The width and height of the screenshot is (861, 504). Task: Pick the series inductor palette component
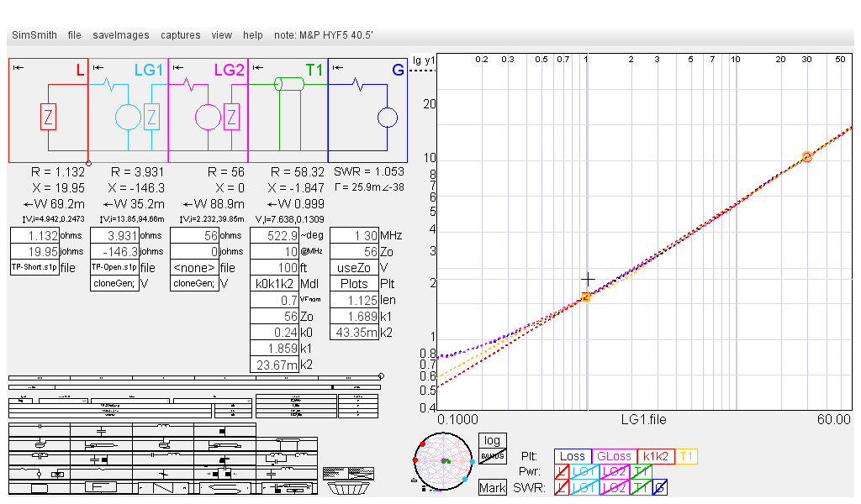tap(163, 430)
